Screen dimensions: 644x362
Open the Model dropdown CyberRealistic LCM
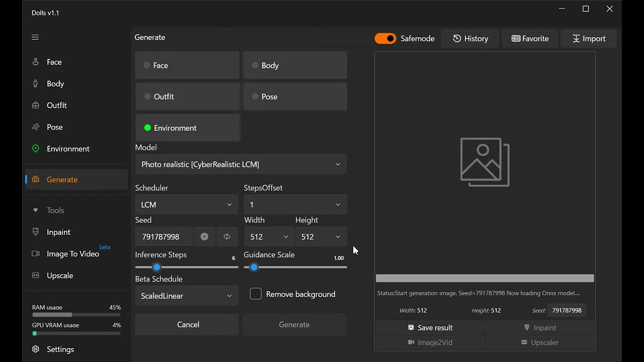(x=240, y=164)
